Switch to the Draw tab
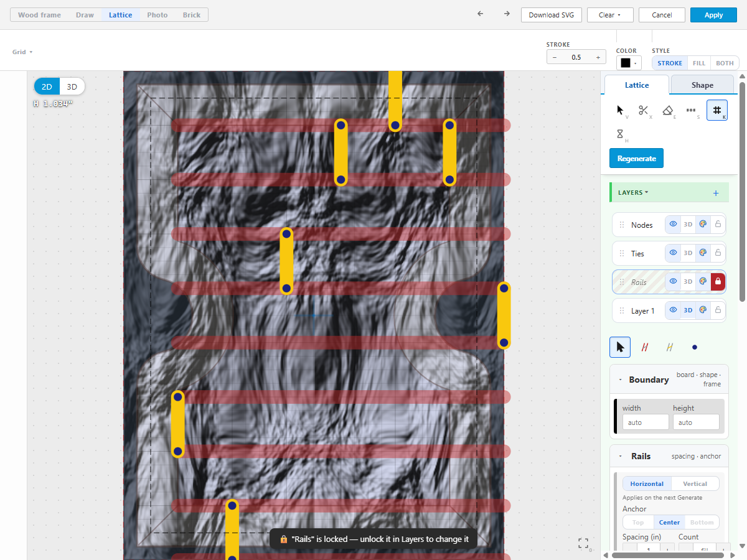Image resolution: width=747 pixels, height=560 pixels. (x=85, y=15)
